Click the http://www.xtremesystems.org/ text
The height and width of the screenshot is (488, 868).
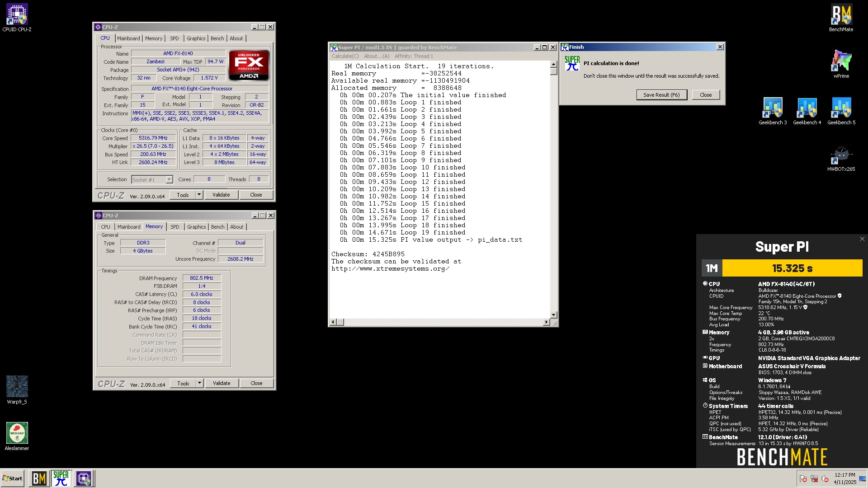pos(390,268)
